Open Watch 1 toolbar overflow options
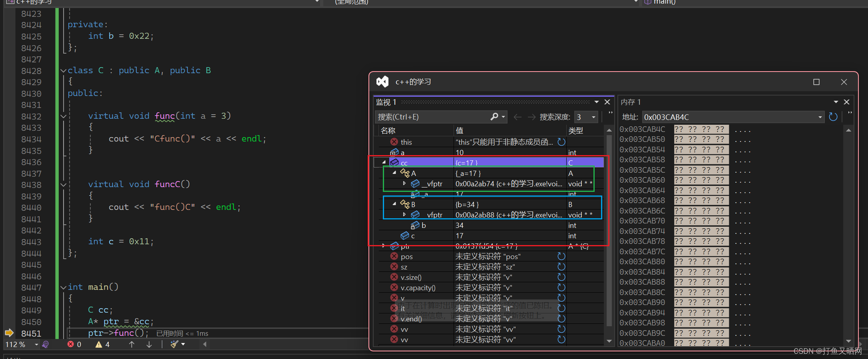Viewport: 868px width, 359px height. point(611,113)
